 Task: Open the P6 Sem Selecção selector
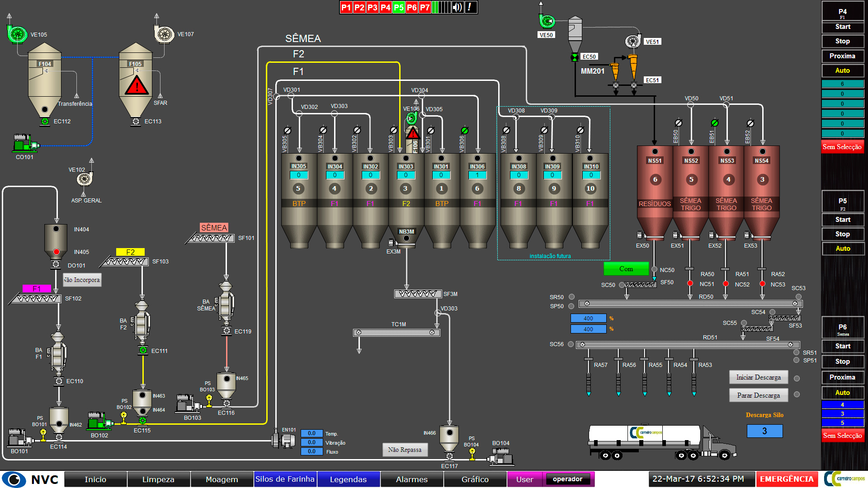tap(842, 436)
